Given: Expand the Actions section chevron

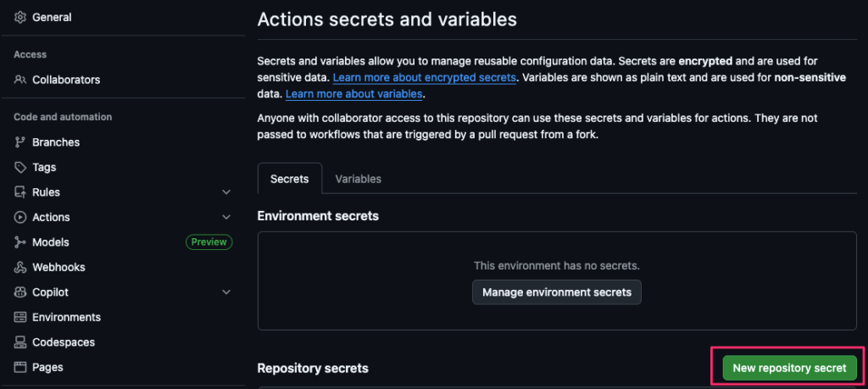Looking at the screenshot, I should click(225, 217).
